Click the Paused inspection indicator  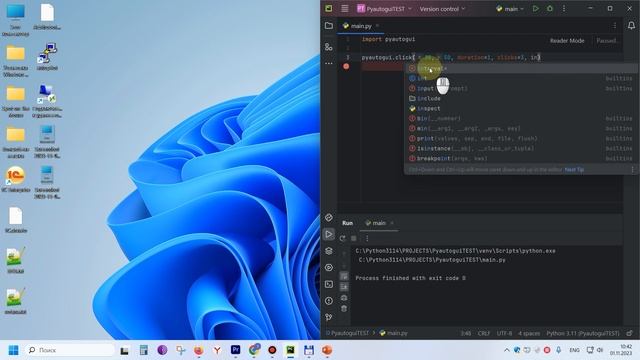(607, 41)
